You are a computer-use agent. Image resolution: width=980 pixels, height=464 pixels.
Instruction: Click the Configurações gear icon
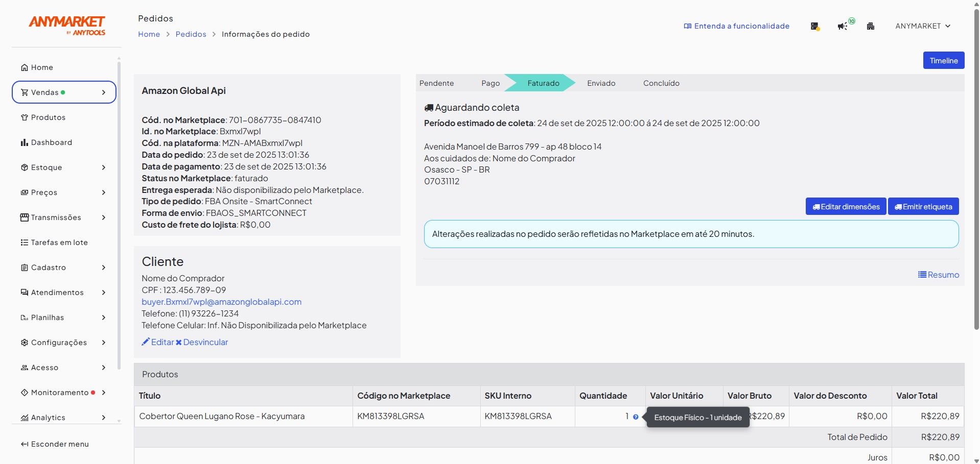tap(25, 343)
